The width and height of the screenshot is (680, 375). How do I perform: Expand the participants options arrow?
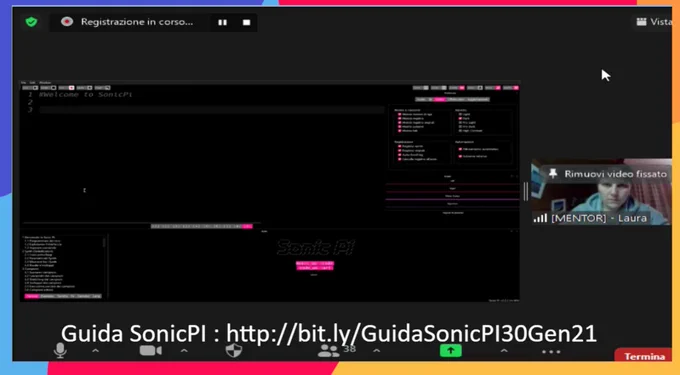[x=376, y=350]
